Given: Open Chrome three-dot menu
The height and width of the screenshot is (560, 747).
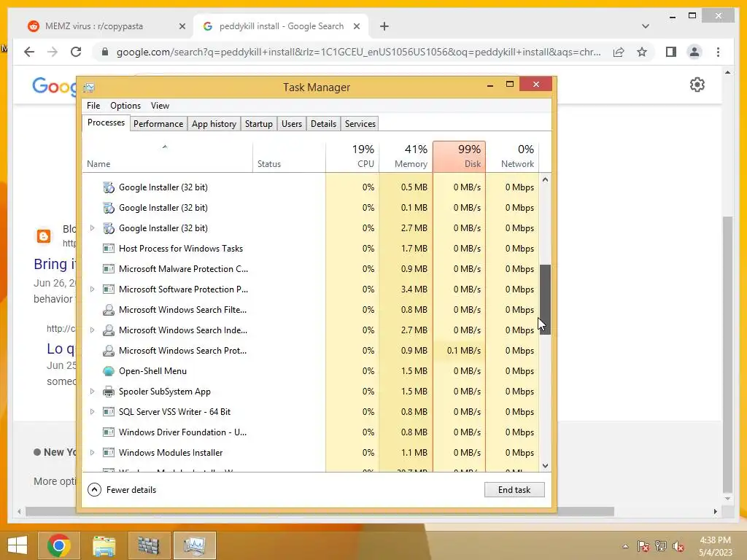Looking at the screenshot, I should tap(718, 52).
